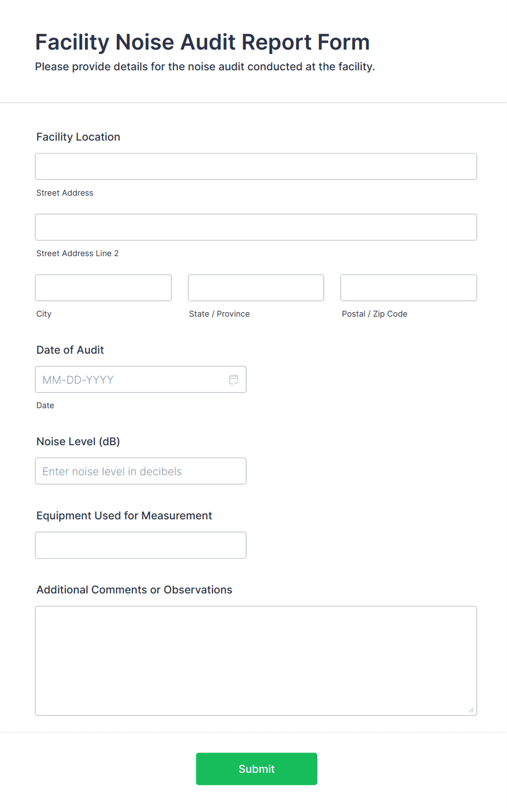Click the Additional Comments or Observations label

[x=135, y=590]
